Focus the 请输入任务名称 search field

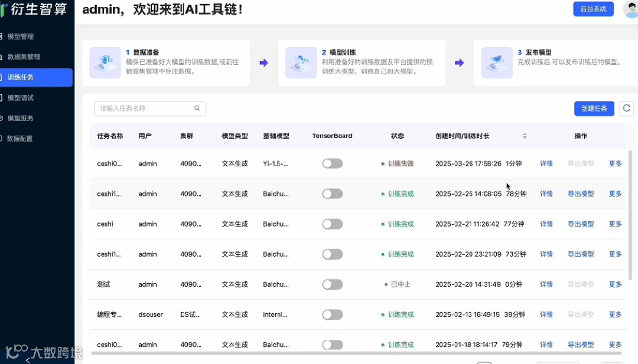pos(150,109)
